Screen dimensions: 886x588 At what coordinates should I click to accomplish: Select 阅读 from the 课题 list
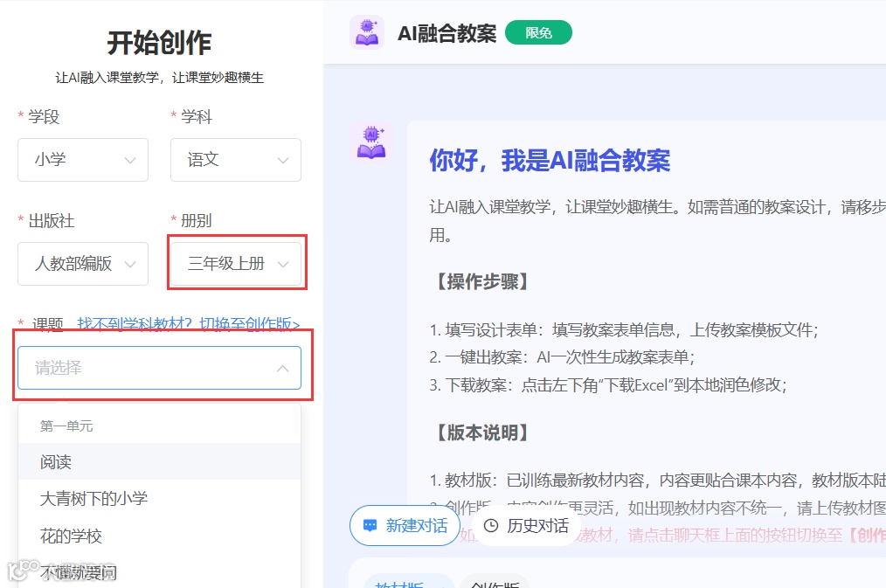159,461
